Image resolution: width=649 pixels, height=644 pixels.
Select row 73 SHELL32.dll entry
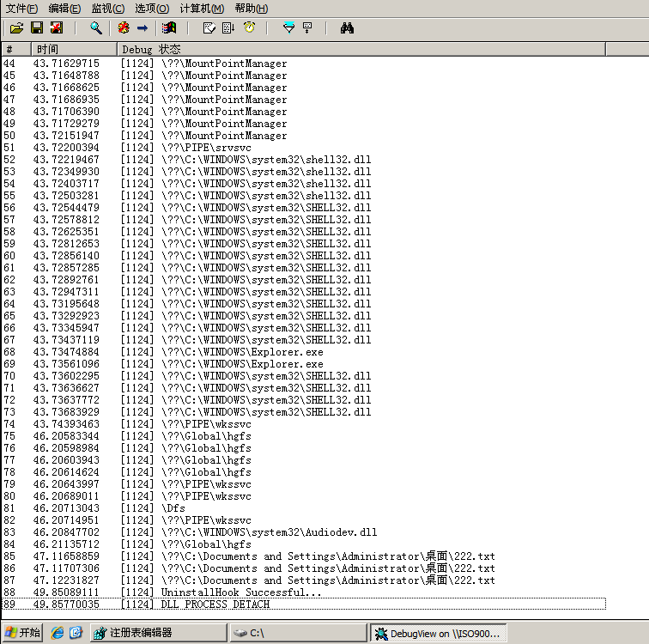pos(304,412)
